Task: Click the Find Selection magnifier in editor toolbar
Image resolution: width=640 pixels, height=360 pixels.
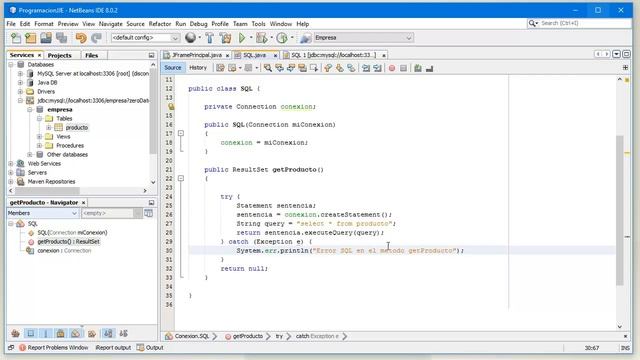Action: click(x=268, y=68)
